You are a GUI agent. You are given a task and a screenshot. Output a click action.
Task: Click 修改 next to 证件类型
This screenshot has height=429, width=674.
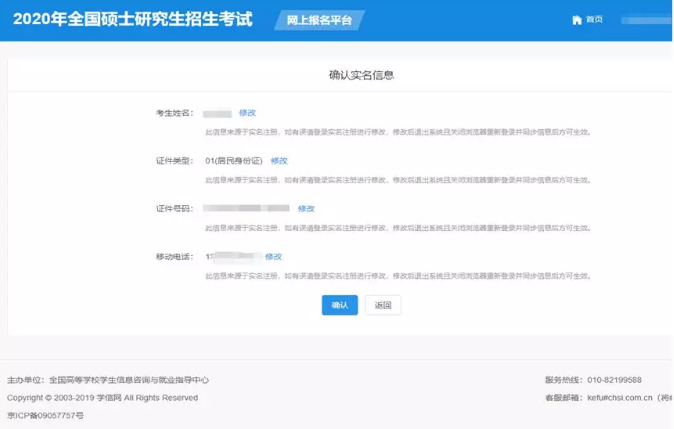279,161
